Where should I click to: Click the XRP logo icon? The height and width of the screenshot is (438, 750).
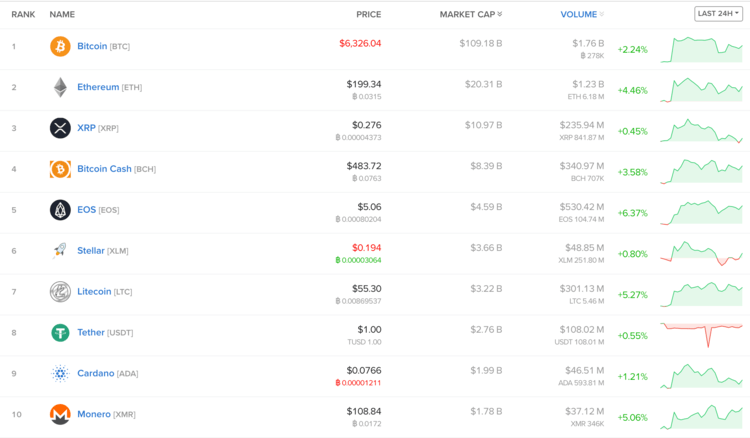coord(60,128)
